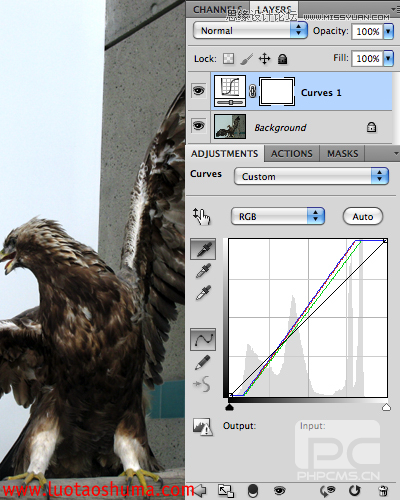Click the lock position move icon
Viewport: 400px width, 500px height.
265,59
